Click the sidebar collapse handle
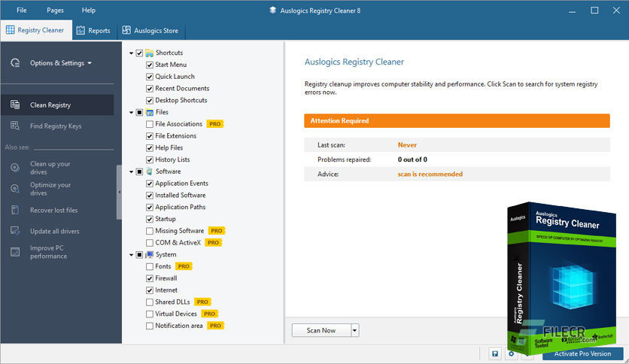 coord(119,192)
